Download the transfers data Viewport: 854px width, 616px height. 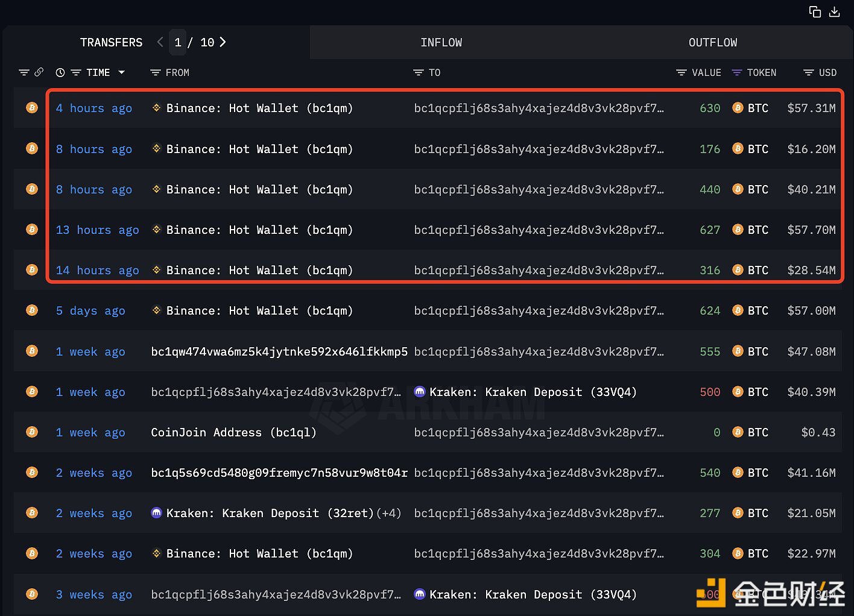tap(835, 11)
